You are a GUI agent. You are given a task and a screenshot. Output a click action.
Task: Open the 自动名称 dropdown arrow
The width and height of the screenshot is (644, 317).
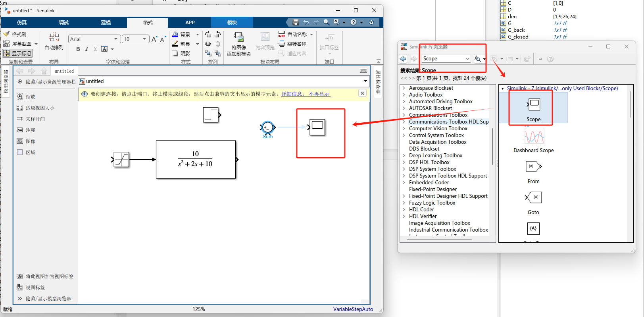tap(311, 35)
